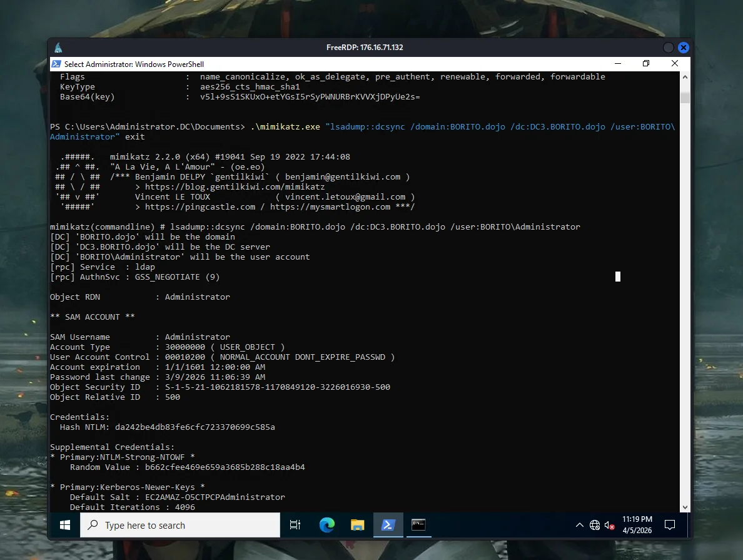Click the Default Iterations : 4096 line
The image size is (743, 560).
click(x=132, y=507)
